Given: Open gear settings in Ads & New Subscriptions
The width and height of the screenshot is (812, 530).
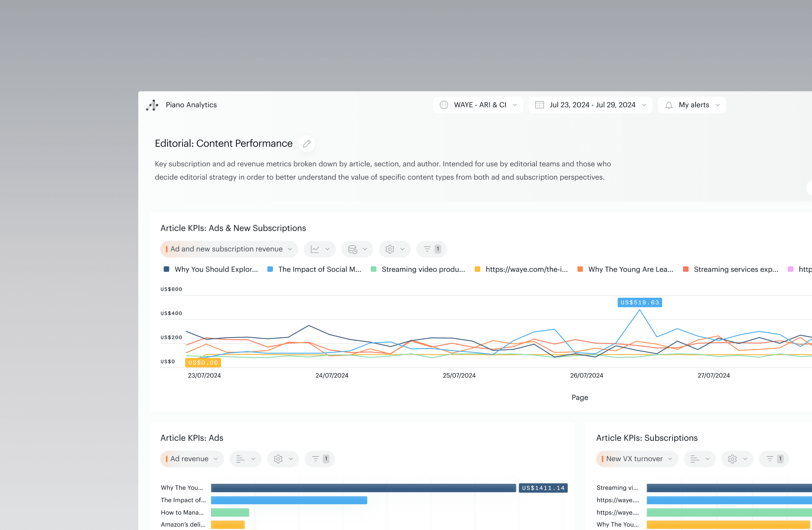Looking at the screenshot, I should [x=394, y=249].
